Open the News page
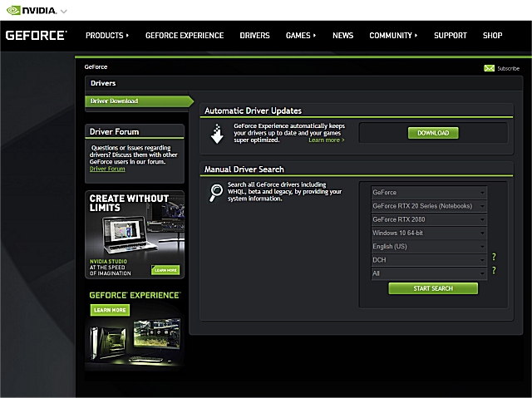The image size is (532, 398). point(342,35)
